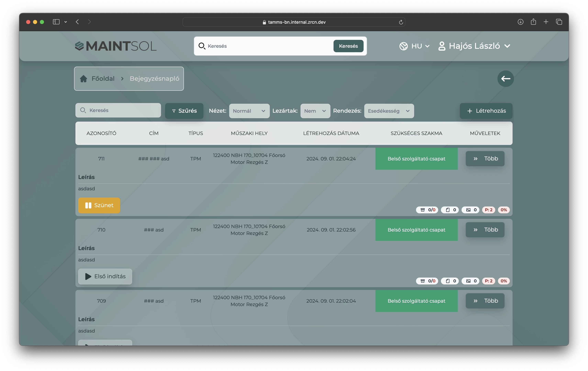The width and height of the screenshot is (588, 371).
Task: Click the Safari share icon
Action: [533, 22]
